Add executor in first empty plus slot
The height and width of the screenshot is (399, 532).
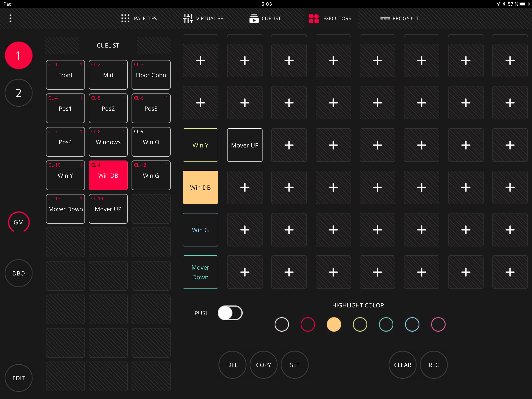200,60
